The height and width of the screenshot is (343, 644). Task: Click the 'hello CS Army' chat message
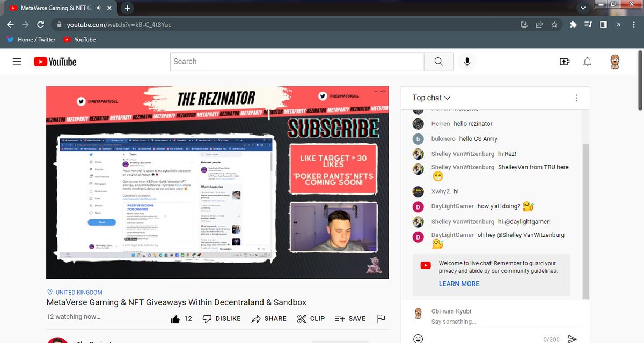coord(478,139)
